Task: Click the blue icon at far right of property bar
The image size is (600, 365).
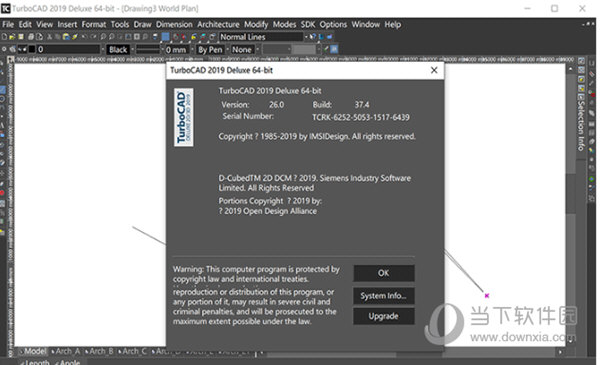Action: point(334,49)
